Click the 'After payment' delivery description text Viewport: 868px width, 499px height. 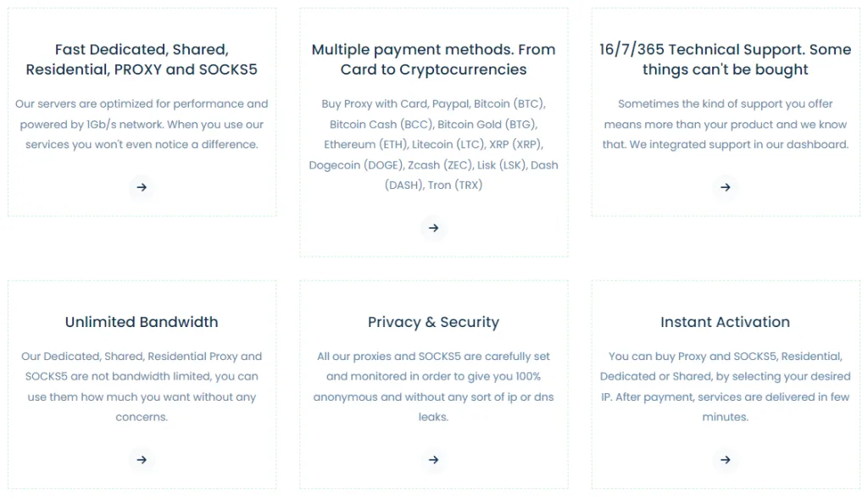pyautogui.click(x=725, y=396)
